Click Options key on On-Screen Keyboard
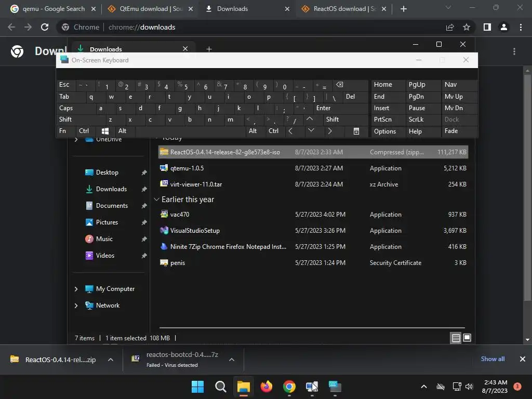Image resolution: width=532 pixels, height=399 pixels. coord(388,131)
